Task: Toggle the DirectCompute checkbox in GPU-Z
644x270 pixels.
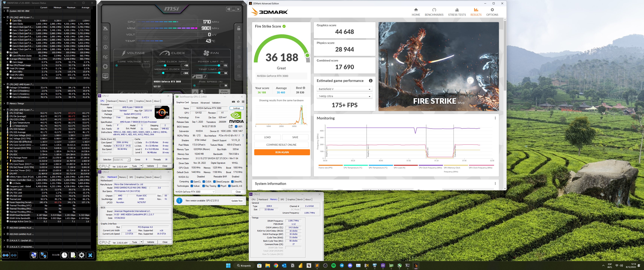Action: click(215, 181)
